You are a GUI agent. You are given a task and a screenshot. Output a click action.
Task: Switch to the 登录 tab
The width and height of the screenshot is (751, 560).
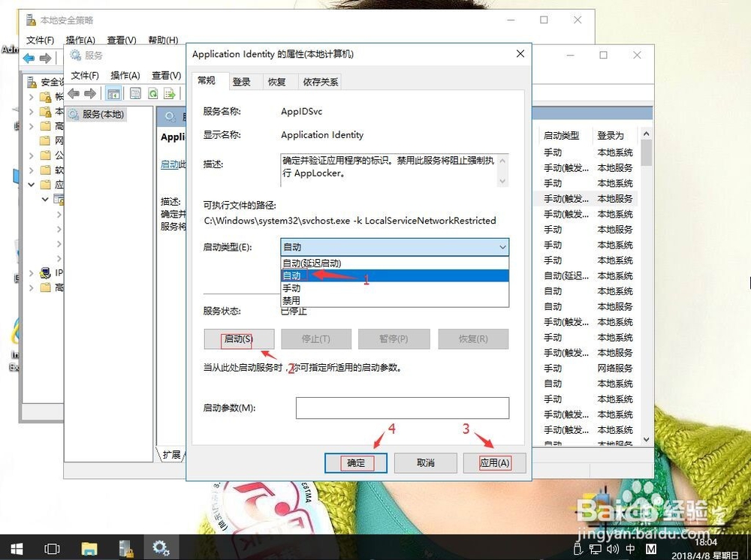tap(241, 81)
